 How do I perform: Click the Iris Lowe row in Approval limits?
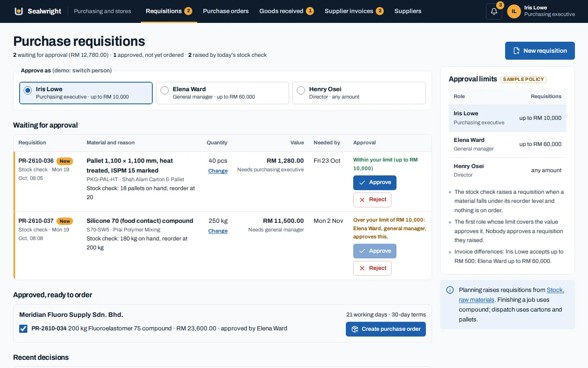pyautogui.click(x=508, y=118)
